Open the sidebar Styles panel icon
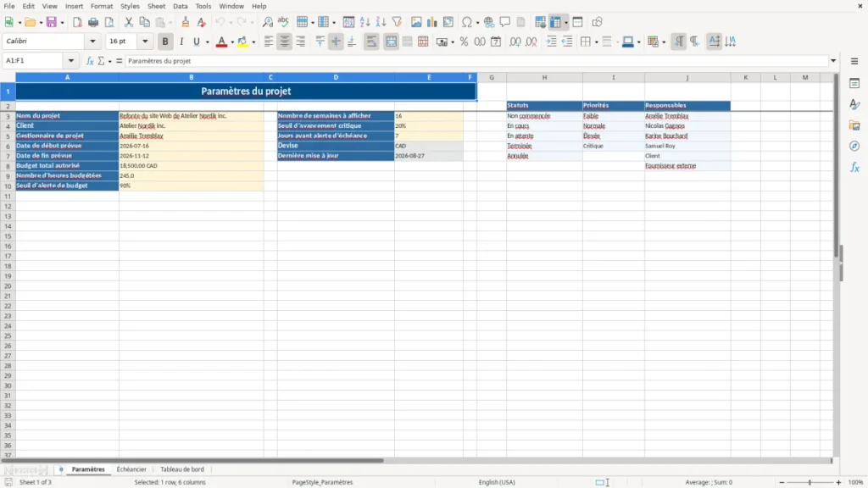 (x=854, y=104)
